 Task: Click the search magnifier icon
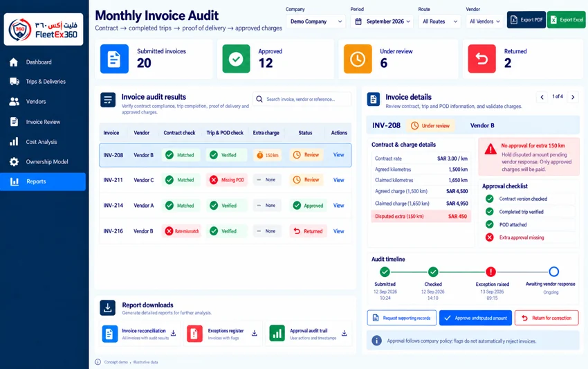pyautogui.click(x=259, y=99)
